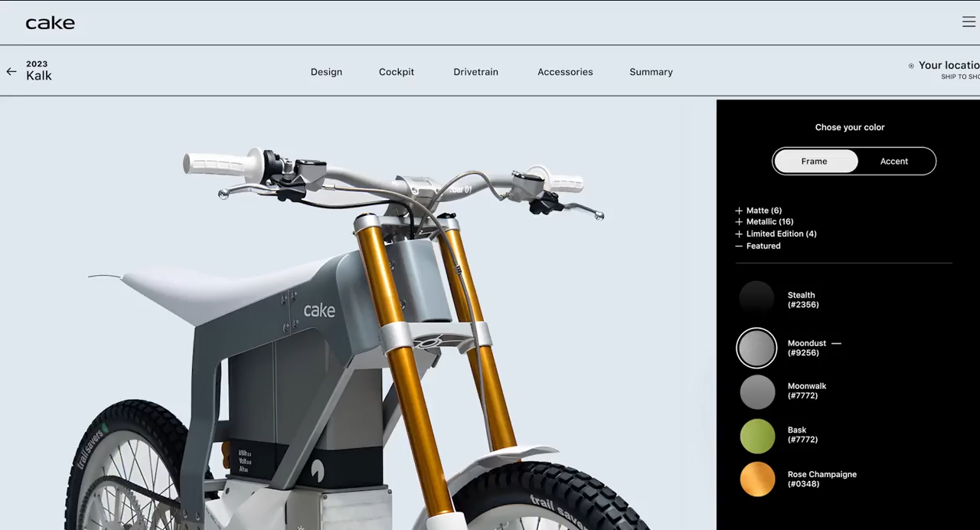Image resolution: width=980 pixels, height=530 pixels.
Task: Choose the Moondust color swatch
Action: point(756,348)
